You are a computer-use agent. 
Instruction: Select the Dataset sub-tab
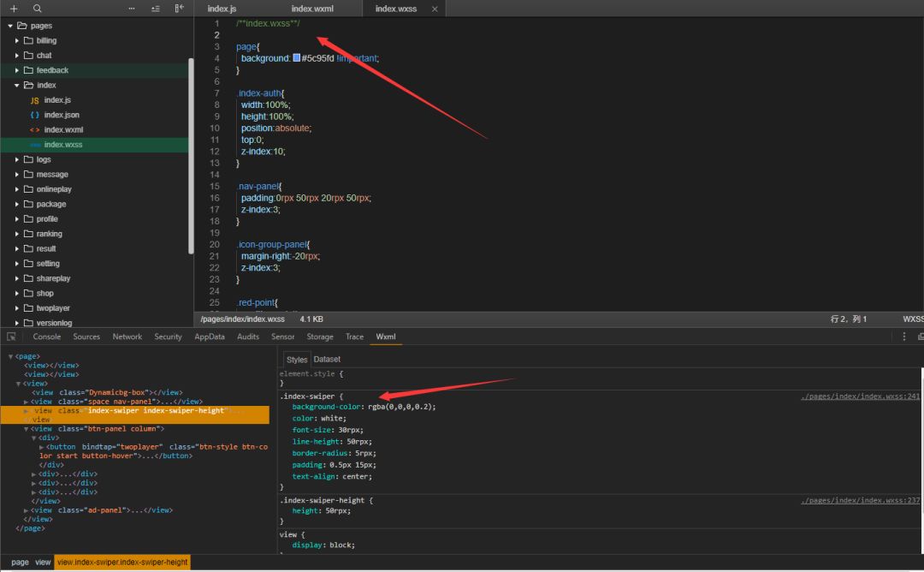(x=327, y=359)
